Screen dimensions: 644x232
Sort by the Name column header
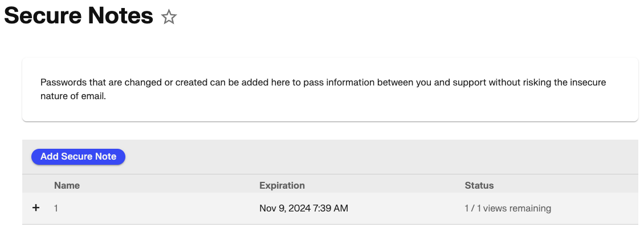[67, 185]
